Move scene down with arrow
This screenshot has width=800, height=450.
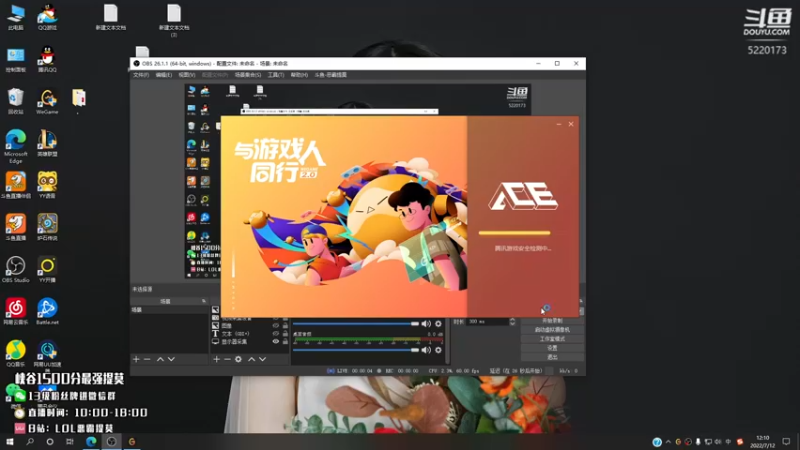[171, 359]
